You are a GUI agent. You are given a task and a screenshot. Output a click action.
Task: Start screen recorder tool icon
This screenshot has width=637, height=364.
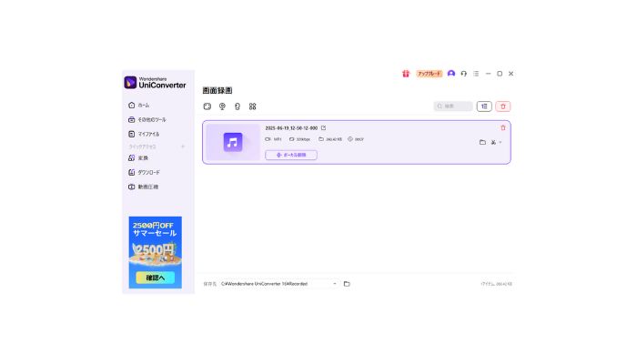coord(207,106)
